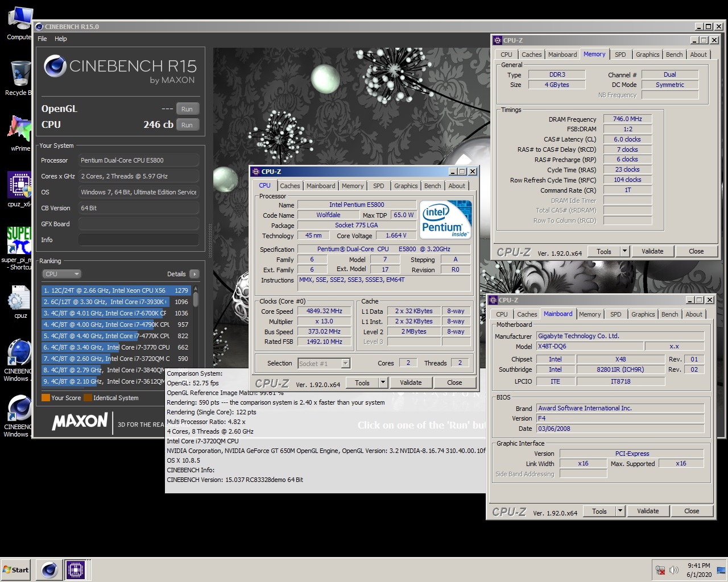Click the orange Your Score swatch
The image size is (728, 582).
45,398
